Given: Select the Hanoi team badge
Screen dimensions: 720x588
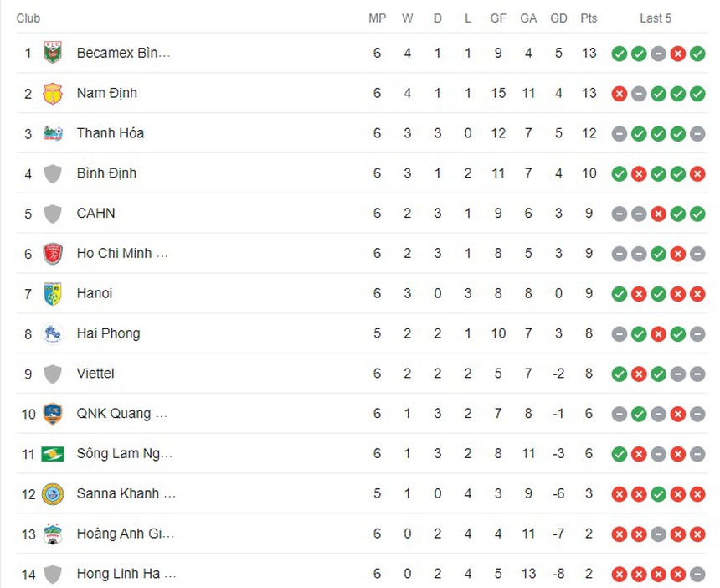Looking at the screenshot, I should coord(54,293).
